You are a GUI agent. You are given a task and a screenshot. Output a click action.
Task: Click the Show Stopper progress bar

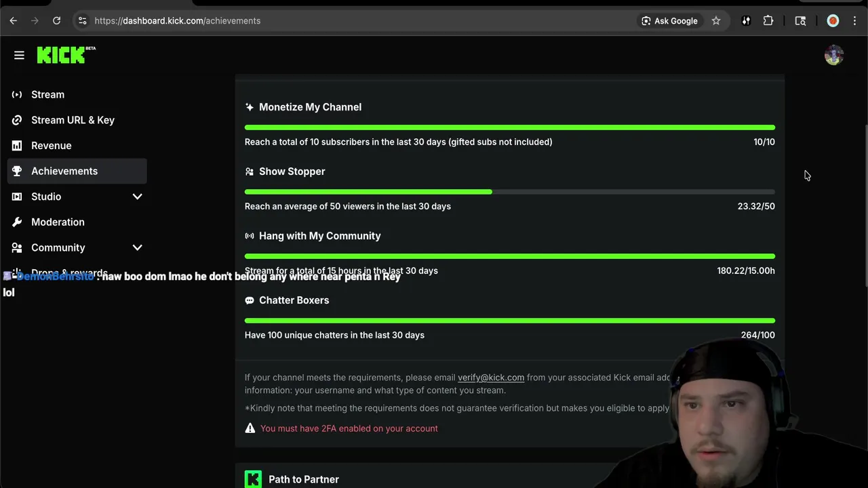pyautogui.click(x=509, y=192)
